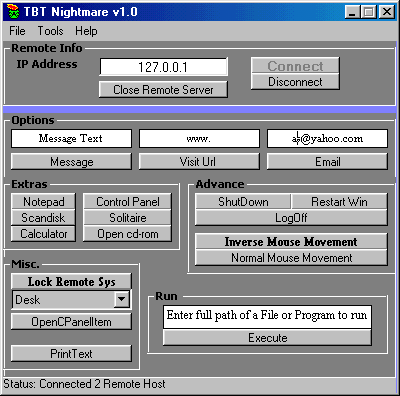Click the Disconnect button
The image size is (400, 396).
295,82
